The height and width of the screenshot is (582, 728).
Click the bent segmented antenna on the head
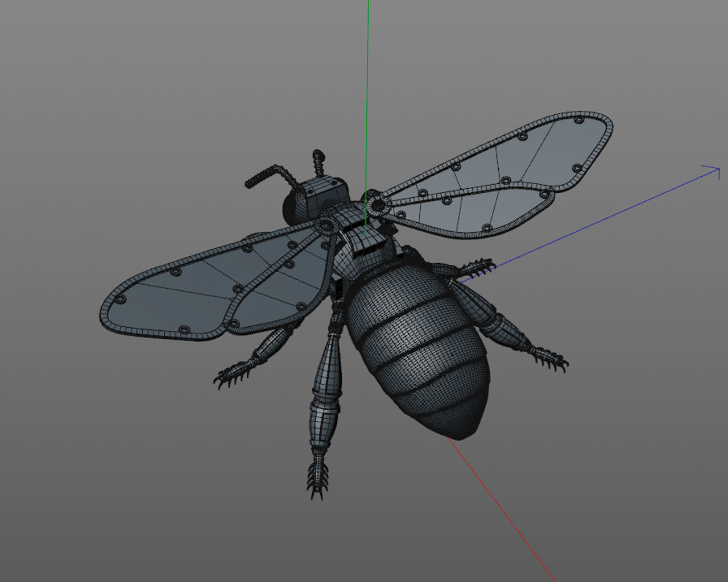coord(271,177)
